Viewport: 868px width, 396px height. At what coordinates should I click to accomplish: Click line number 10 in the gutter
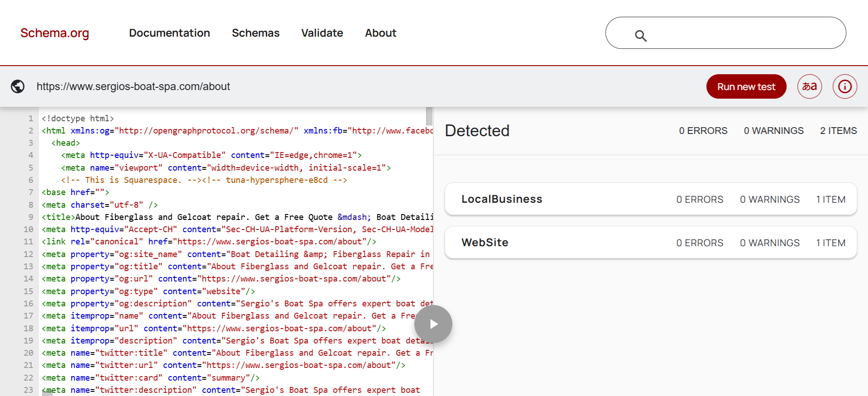(28, 229)
